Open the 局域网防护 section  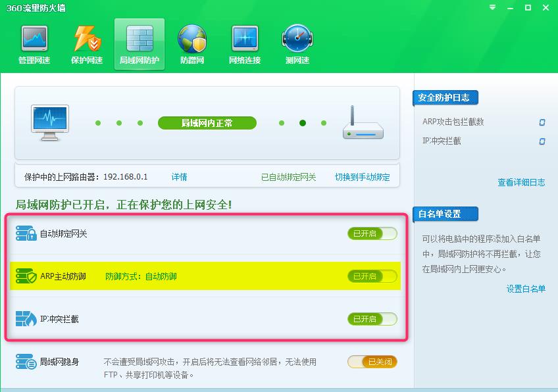click(x=139, y=43)
